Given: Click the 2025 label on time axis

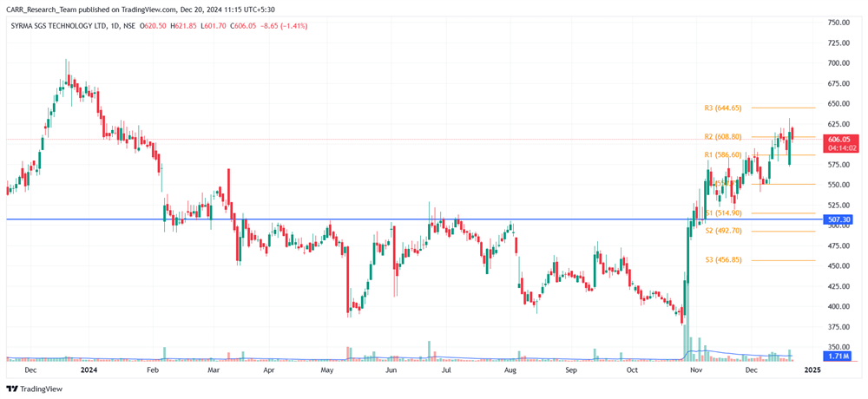Looking at the screenshot, I should [811, 370].
